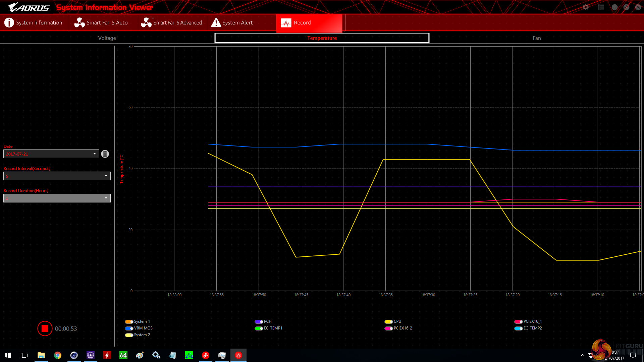The width and height of the screenshot is (644, 362).
Task: Open the Record Interval(Seconds) dropdown
Action: click(x=106, y=176)
